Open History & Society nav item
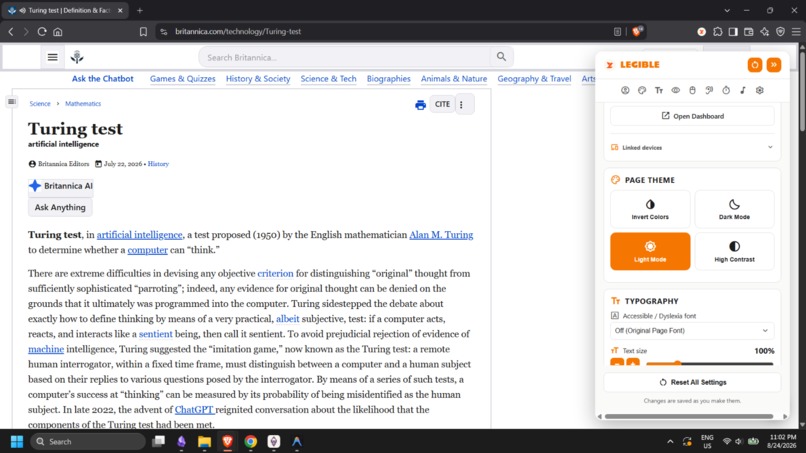Viewport: 806px width, 453px height. (x=258, y=79)
